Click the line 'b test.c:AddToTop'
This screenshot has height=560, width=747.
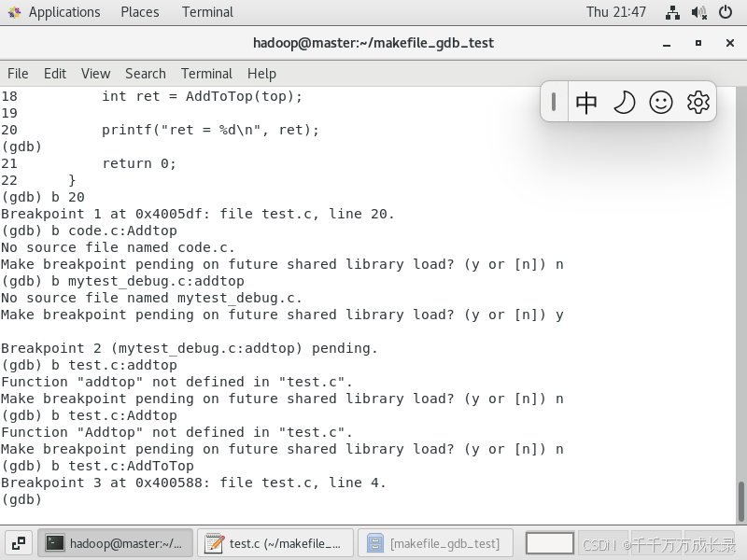[x=122, y=466]
